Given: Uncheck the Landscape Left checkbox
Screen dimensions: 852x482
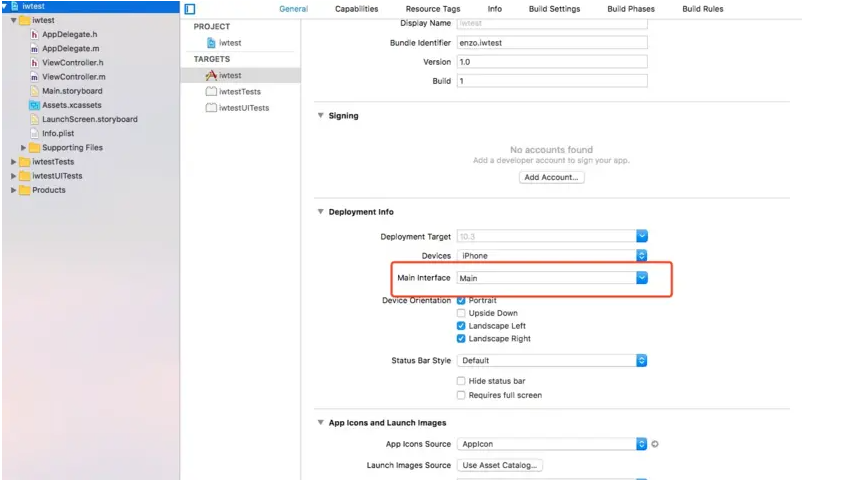Looking at the screenshot, I should 461,325.
